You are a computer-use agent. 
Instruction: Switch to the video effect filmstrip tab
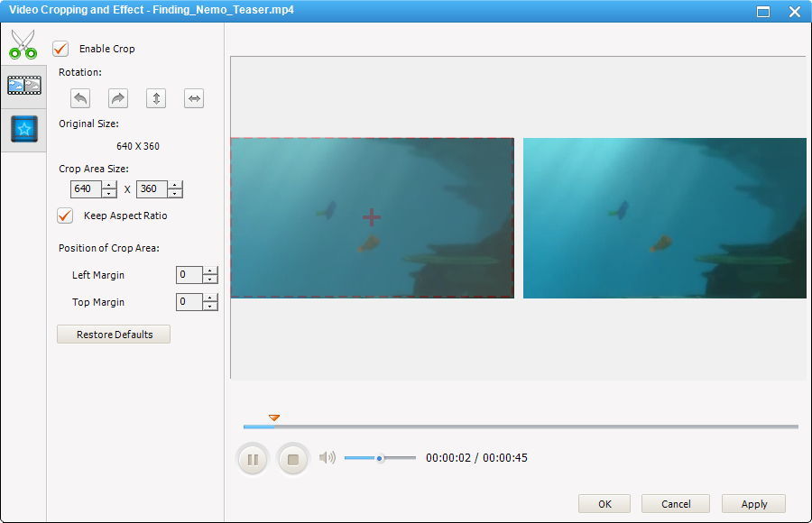click(x=23, y=86)
